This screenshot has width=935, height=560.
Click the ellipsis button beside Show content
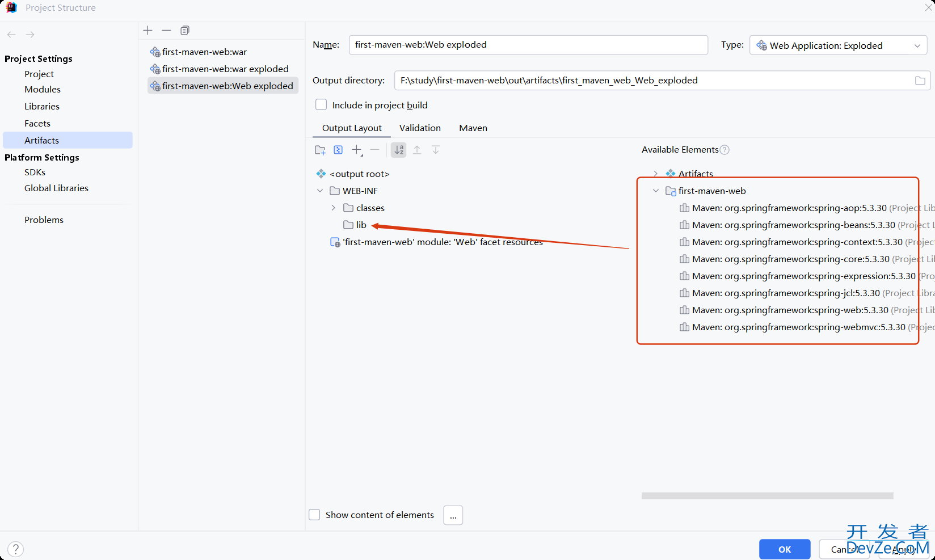(453, 515)
